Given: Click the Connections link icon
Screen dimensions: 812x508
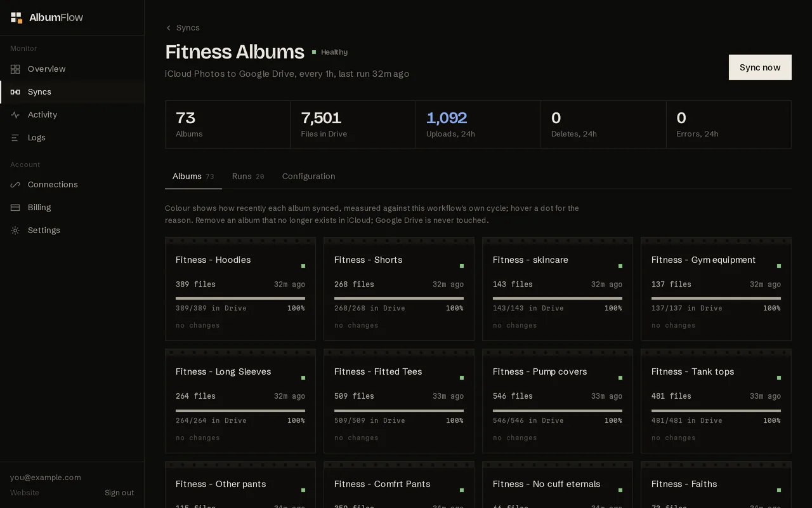Looking at the screenshot, I should point(15,185).
